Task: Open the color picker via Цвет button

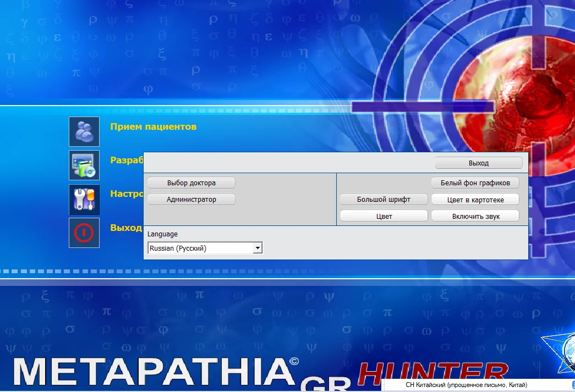Action: tap(384, 216)
